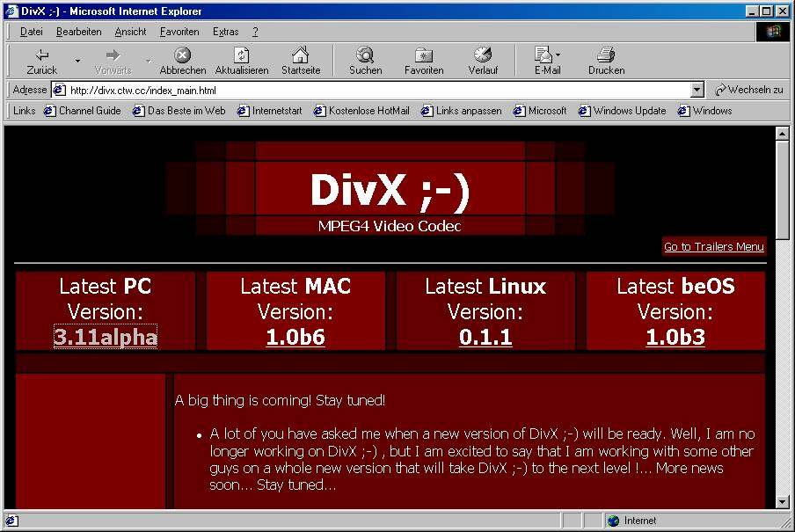Expand the address bar dropdown list

[697, 91]
